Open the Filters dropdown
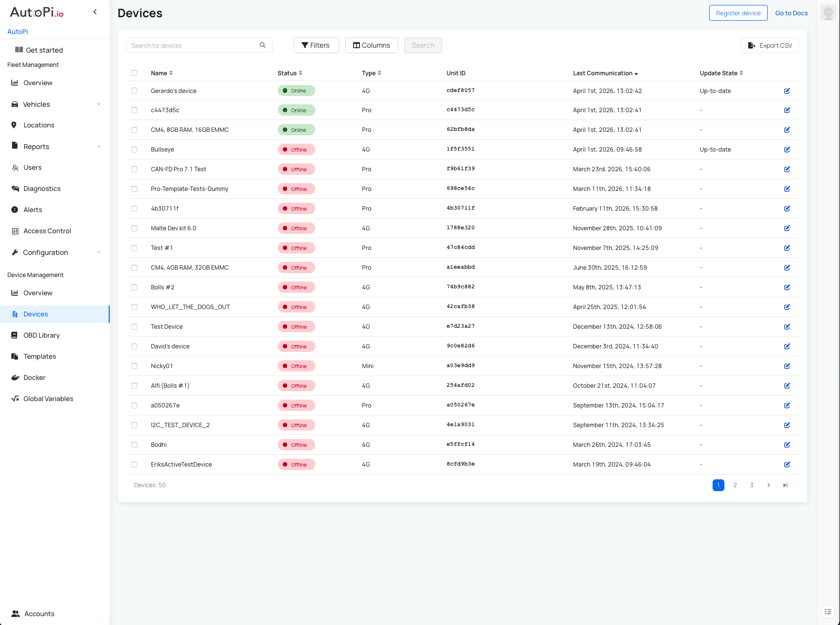Image resolution: width=840 pixels, height=625 pixels. (316, 45)
